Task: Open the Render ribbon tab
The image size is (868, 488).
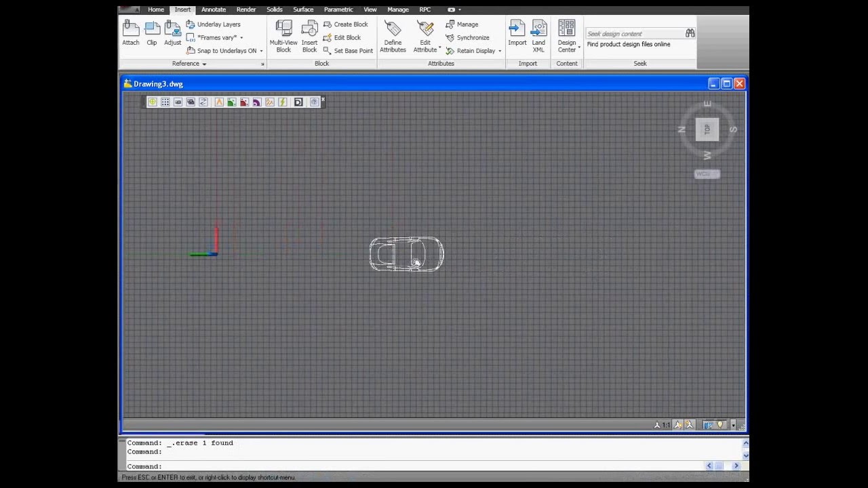Action: coord(246,9)
